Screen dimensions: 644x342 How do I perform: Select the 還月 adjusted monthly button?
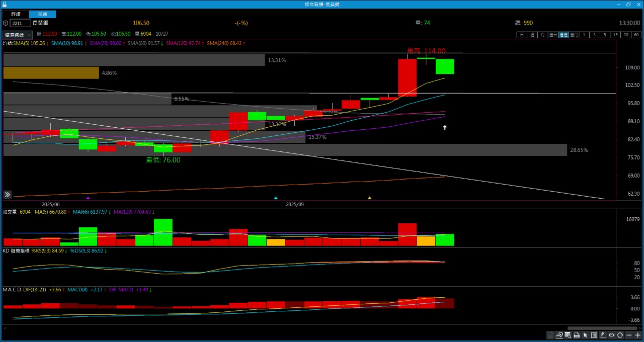574,35
